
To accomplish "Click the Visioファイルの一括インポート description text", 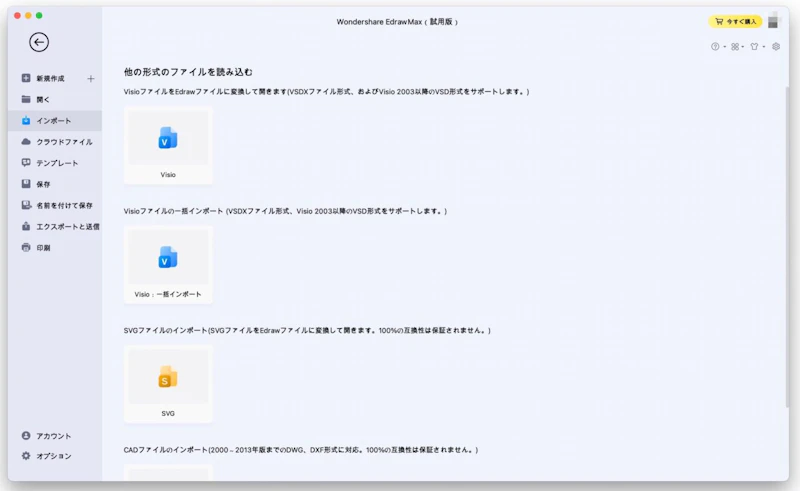I will tap(285, 211).
